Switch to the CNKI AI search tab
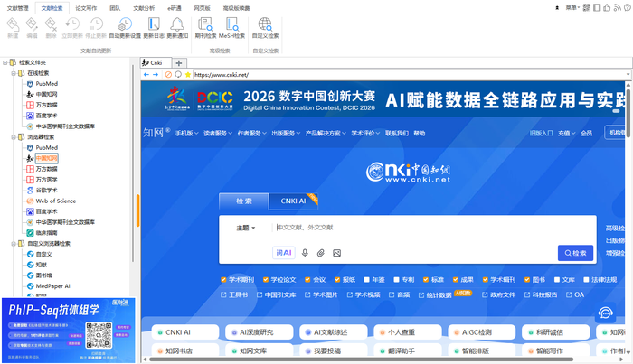 [294, 201]
